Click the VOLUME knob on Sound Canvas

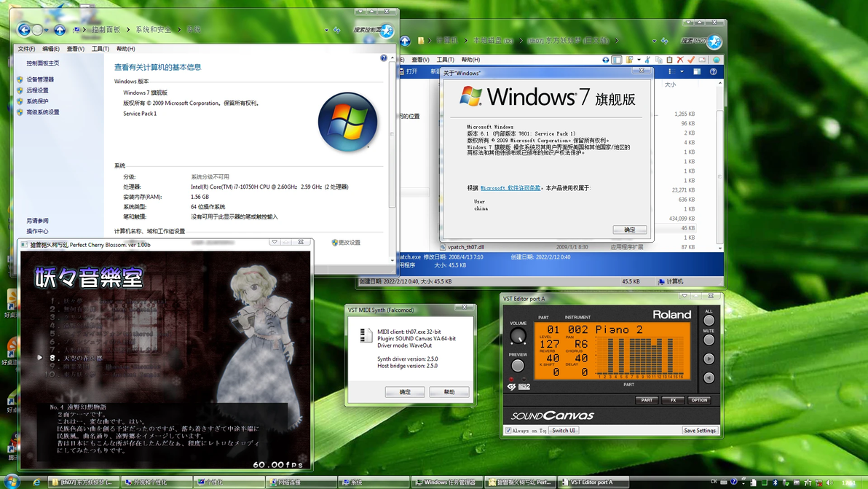pyautogui.click(x=518, y=336)
